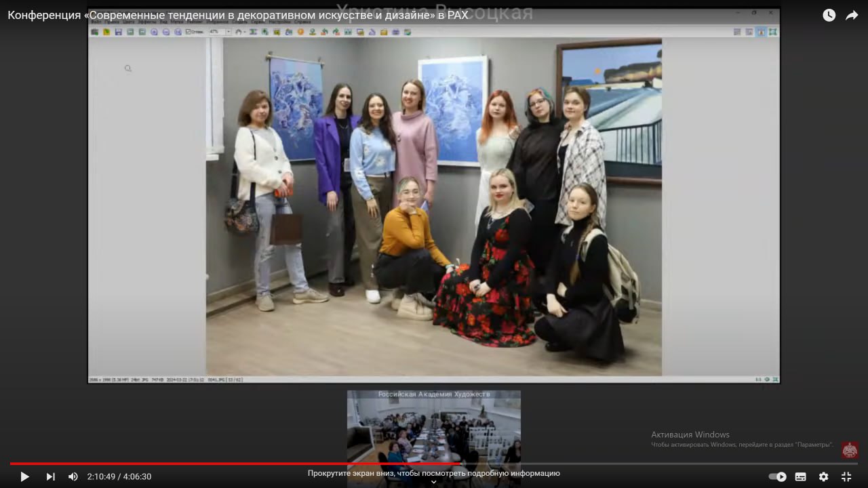Skip to the next video

pyautogui.click(x=50, y=476)
